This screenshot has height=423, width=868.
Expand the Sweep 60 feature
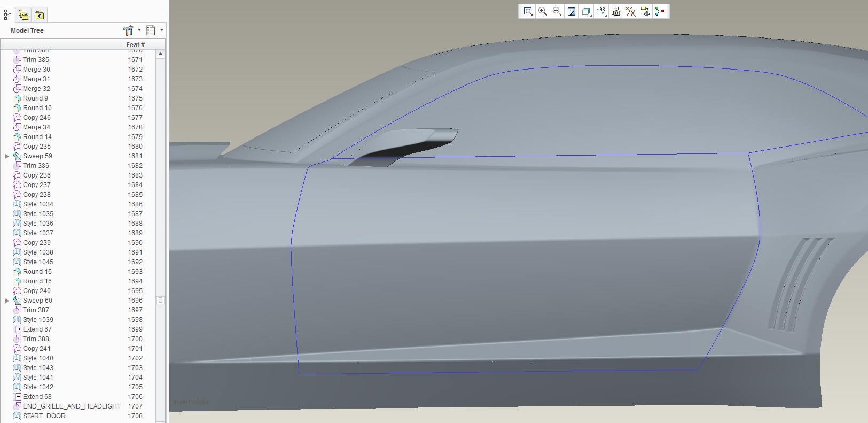click(x=7, y=301)
